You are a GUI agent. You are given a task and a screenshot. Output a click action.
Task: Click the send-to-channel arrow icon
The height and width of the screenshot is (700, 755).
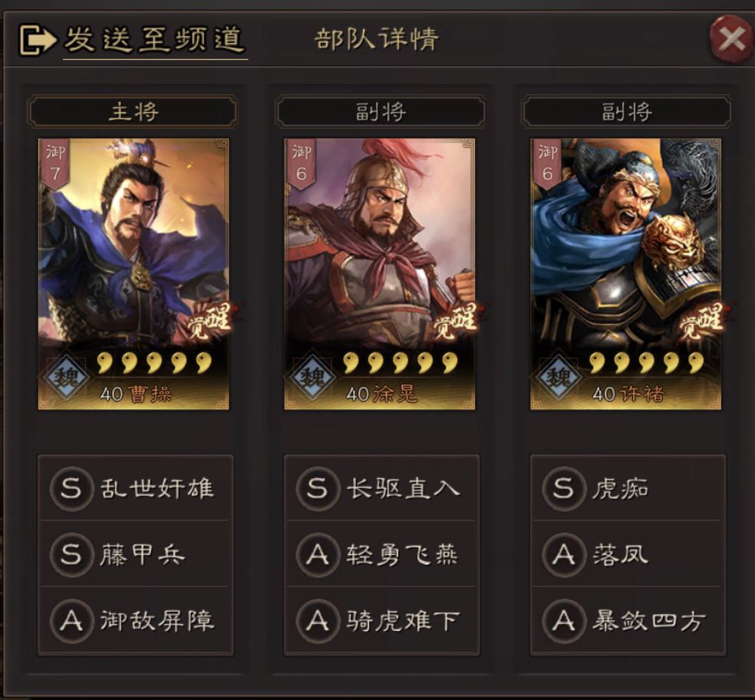pos(37,39)
